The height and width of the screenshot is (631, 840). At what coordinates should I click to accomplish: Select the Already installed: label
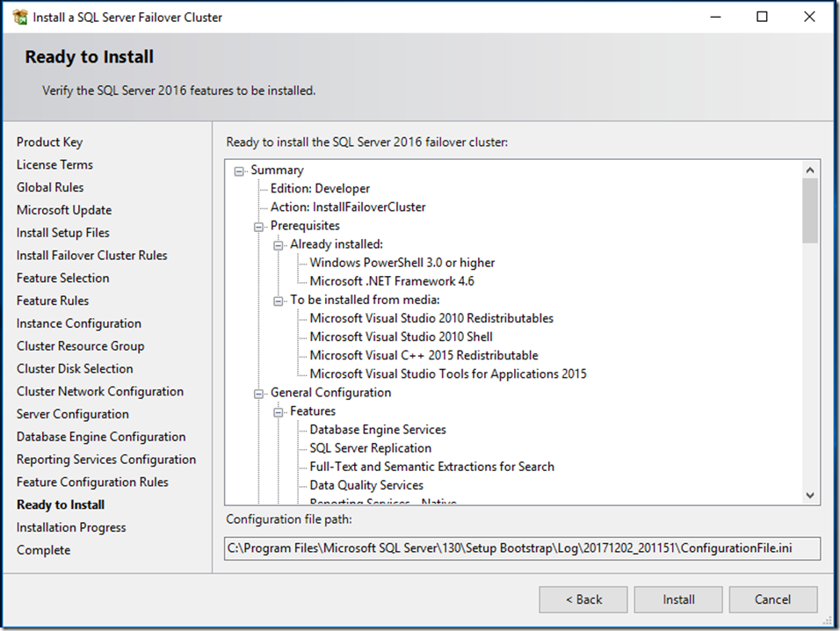tap(337, 244)
